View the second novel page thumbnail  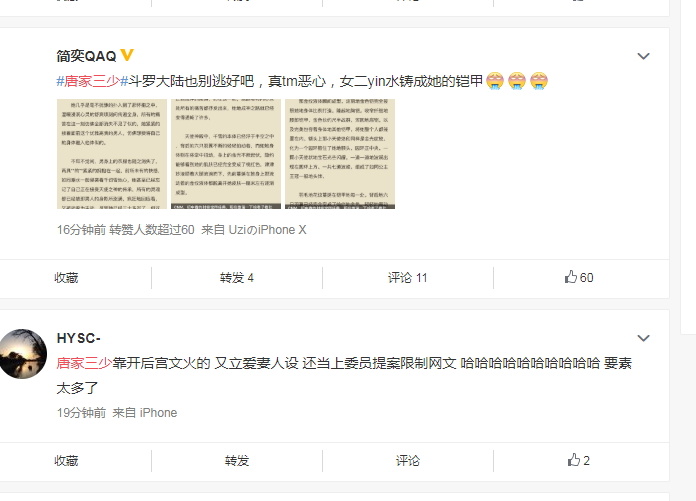(226, 154)
